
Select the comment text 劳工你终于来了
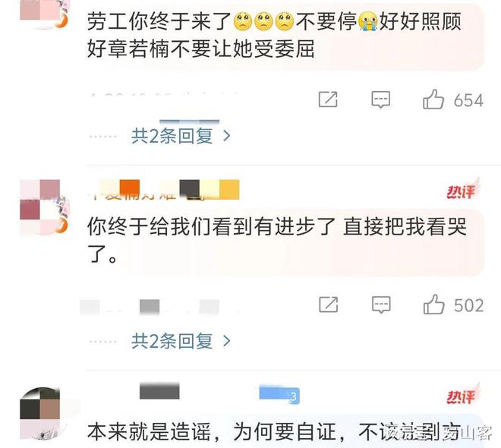point(159,22)
